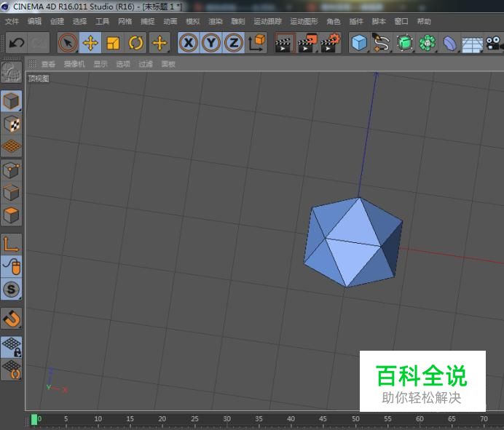504x430 pixels.
Task: Switch to Points mode
Action: [x=11, y=170]
